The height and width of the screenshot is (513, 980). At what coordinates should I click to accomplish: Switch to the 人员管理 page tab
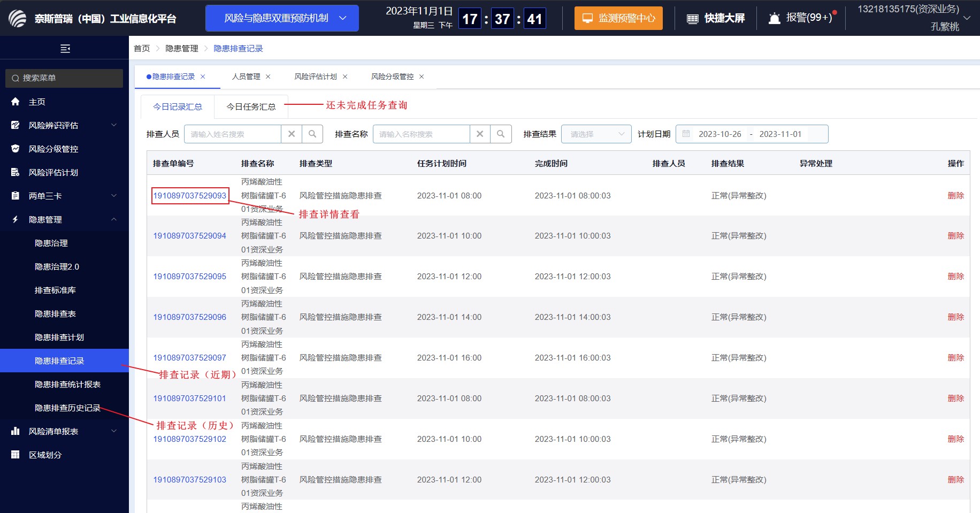pos(246,76)
